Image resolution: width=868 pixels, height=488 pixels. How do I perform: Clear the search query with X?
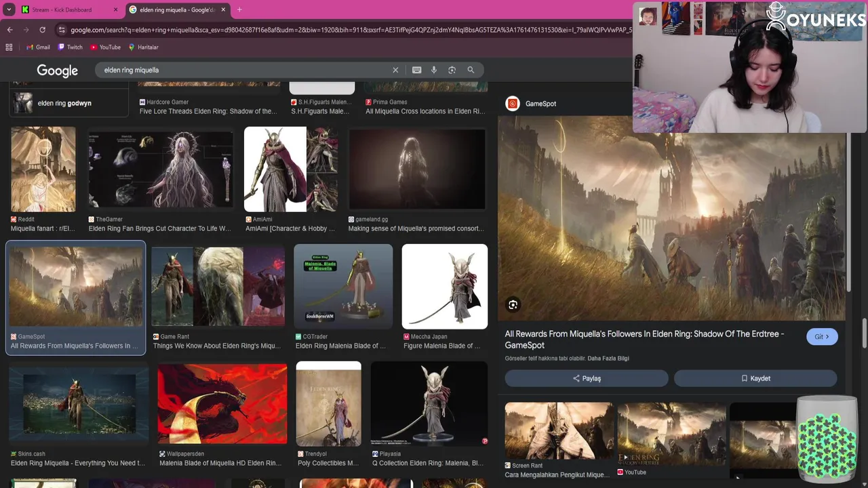coord(395,70)
